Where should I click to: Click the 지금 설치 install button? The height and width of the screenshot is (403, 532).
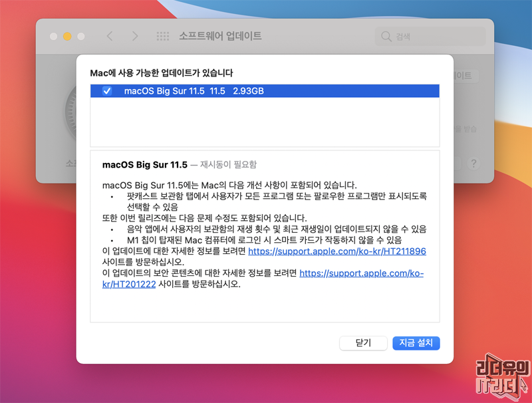tap(416, 343)
